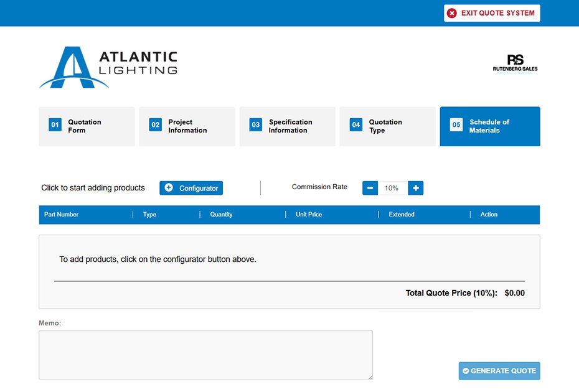Click inside the Memo text area
Image resolution: width=579 pixels, height=392 pixels.
pos(205,355)
